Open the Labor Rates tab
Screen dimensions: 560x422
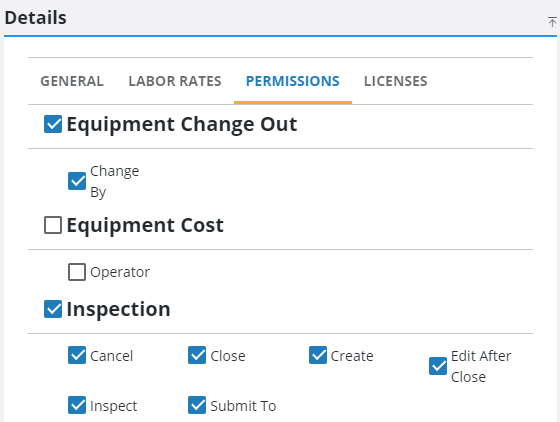(x=175, y=81)
